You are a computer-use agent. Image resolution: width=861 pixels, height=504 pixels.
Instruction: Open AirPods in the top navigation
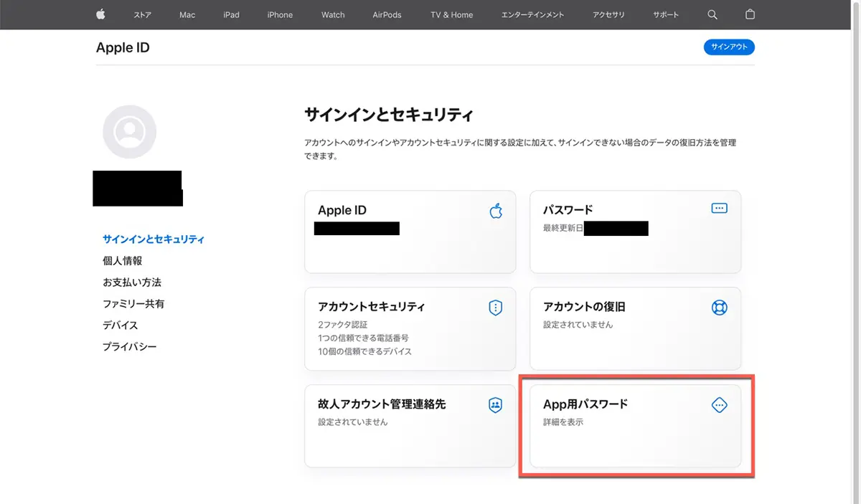click(387, 15)
